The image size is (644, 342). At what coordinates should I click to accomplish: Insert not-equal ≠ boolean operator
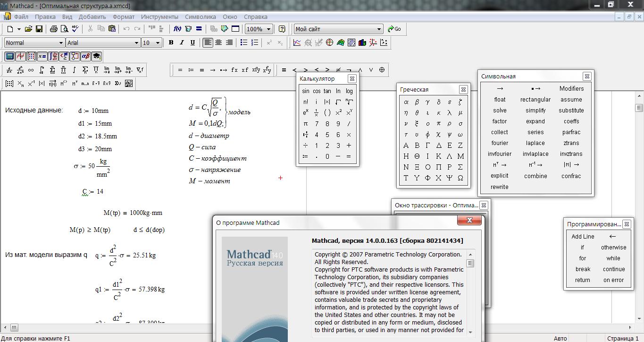(x=338, y=70)
